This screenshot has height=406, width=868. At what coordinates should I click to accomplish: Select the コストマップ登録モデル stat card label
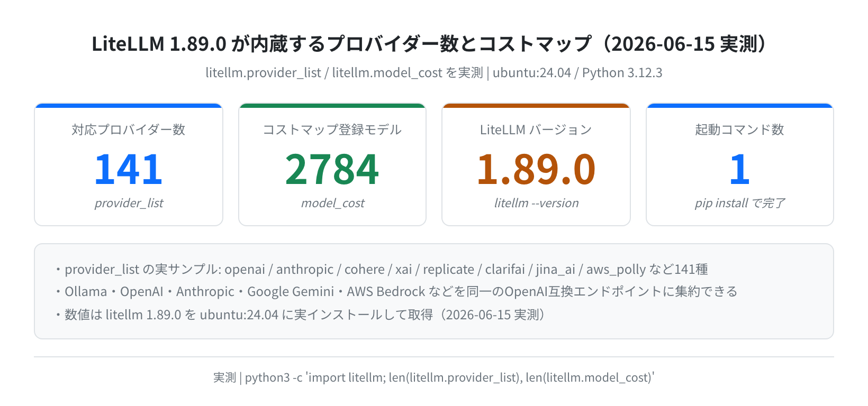pyautogui.click(x=332, y=130)
